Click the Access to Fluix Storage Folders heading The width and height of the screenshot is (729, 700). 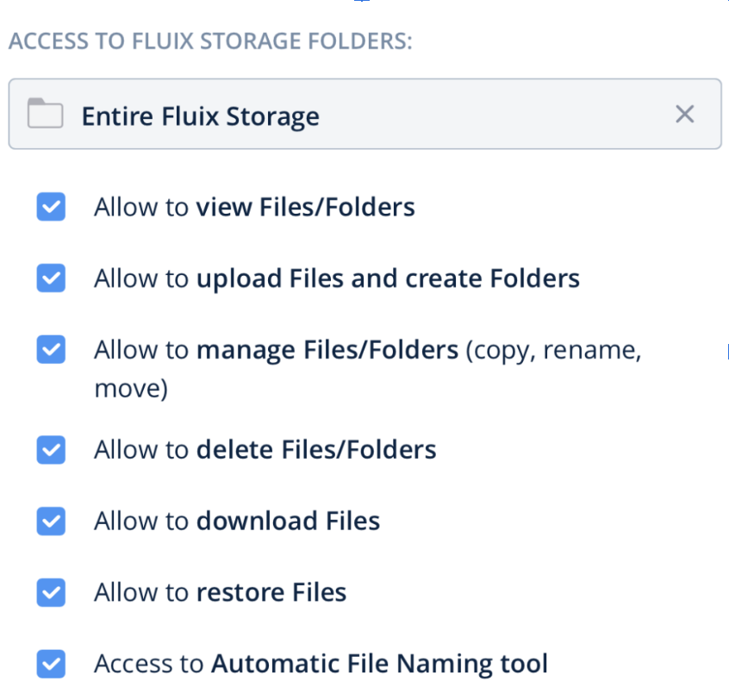pos(210,41)
